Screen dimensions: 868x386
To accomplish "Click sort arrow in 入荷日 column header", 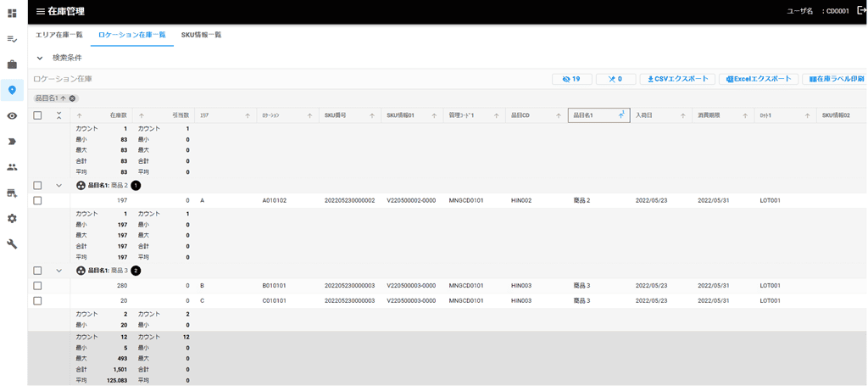I will (x=683, y=115).
